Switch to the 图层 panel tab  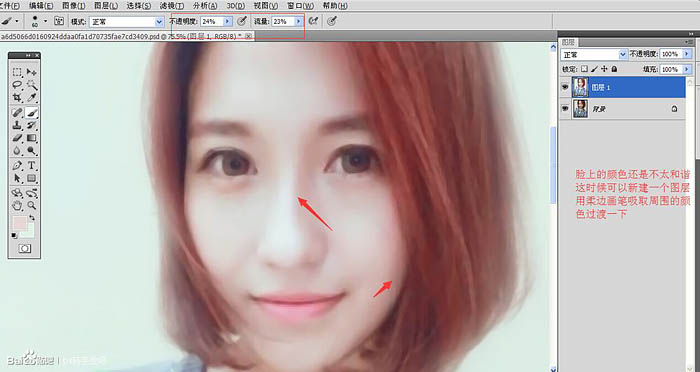tap(568, 42)
